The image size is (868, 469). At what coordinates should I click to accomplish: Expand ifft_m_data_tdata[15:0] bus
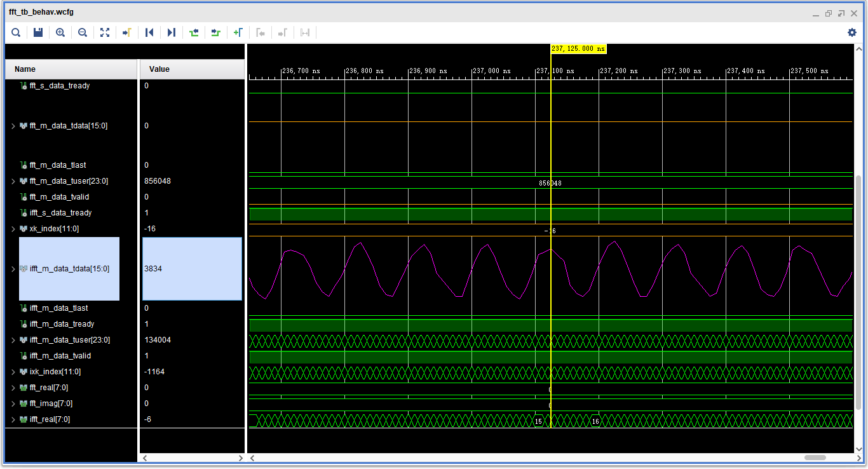click(13, 269)
